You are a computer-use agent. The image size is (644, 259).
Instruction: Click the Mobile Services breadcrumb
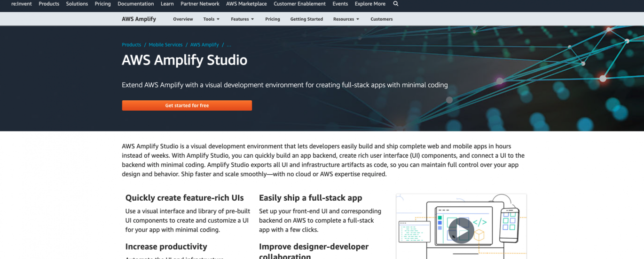pos(165,45)
